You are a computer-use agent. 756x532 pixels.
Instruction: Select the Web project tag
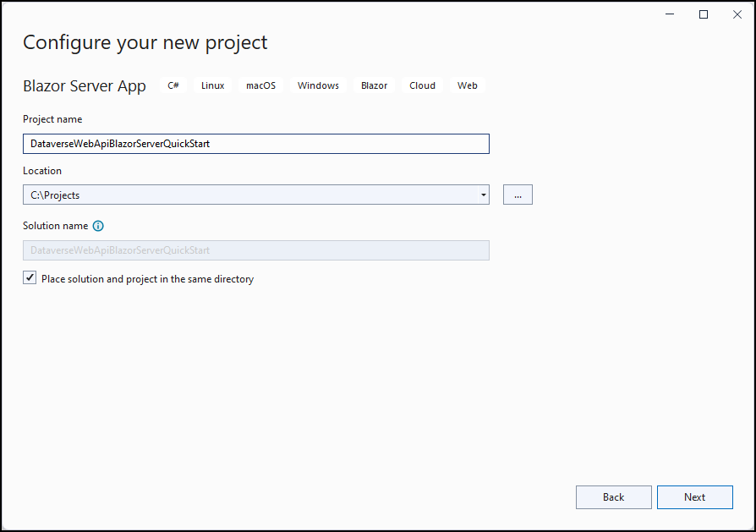coord(467,85)
